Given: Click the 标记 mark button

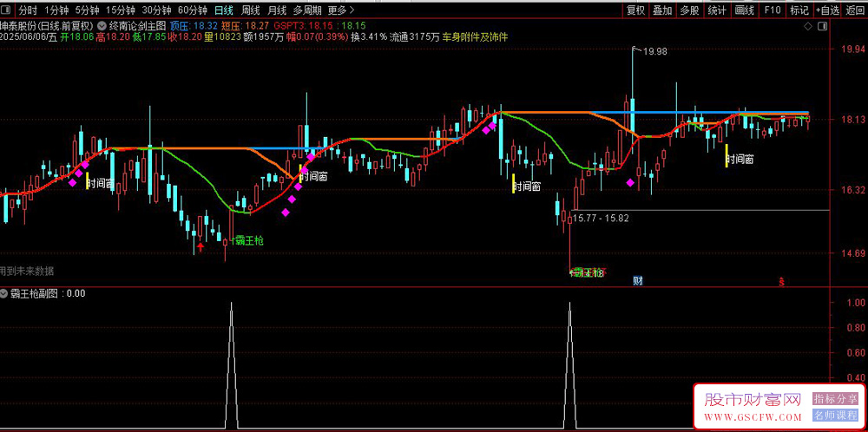Looking at the screenshot, I should tap(799, 10).
